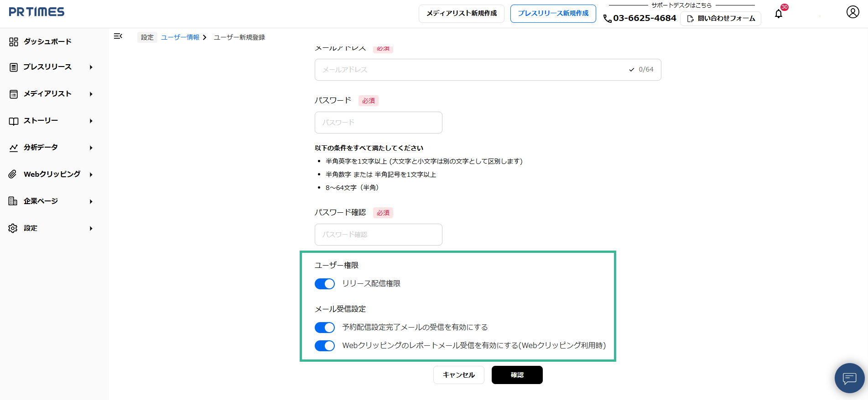Screen dimensions: 868x400
Task: Click the ユーザー権限 section heading
Action: tap(337, 265)
